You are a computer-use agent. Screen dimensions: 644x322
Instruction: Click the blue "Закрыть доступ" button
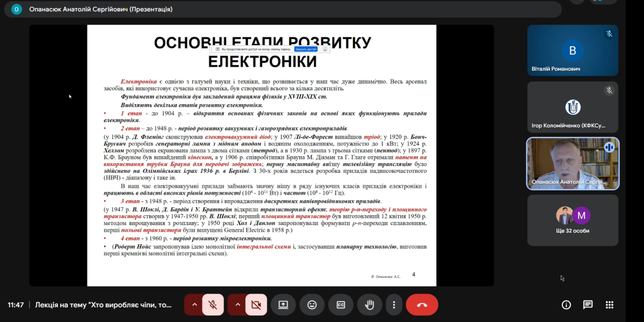tap(306, 49)
